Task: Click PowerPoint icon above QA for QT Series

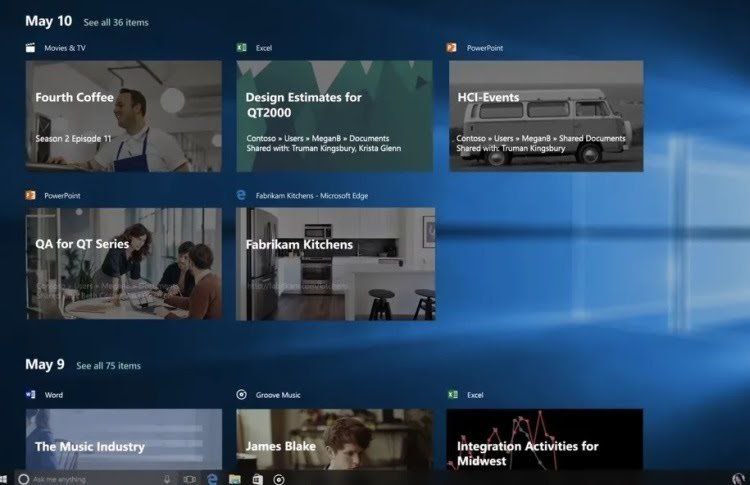Action: pyautogui.click(x=30, y=195)
